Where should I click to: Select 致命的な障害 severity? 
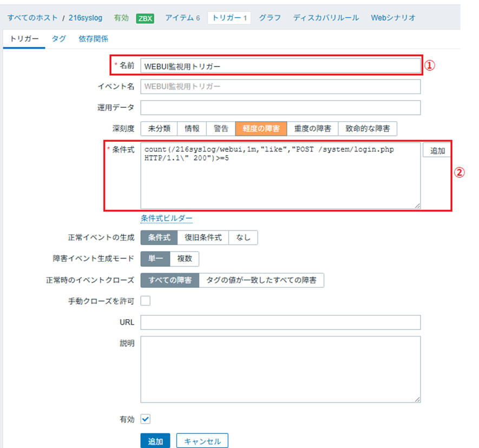368,128
